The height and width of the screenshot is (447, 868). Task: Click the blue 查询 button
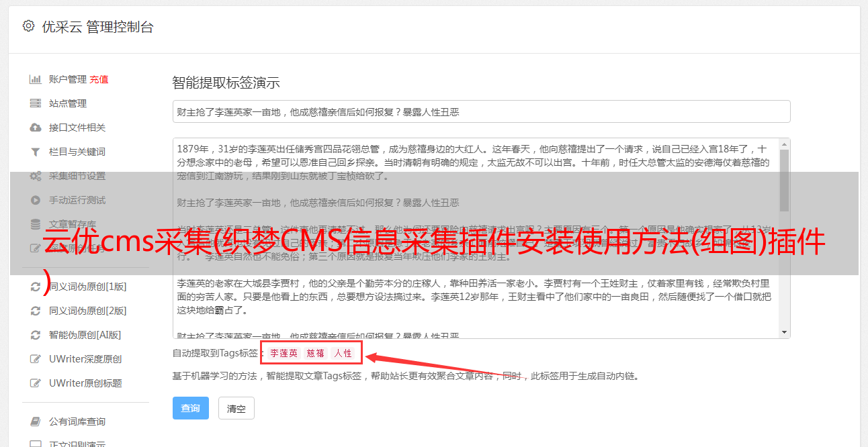click(x=191, y=408)
